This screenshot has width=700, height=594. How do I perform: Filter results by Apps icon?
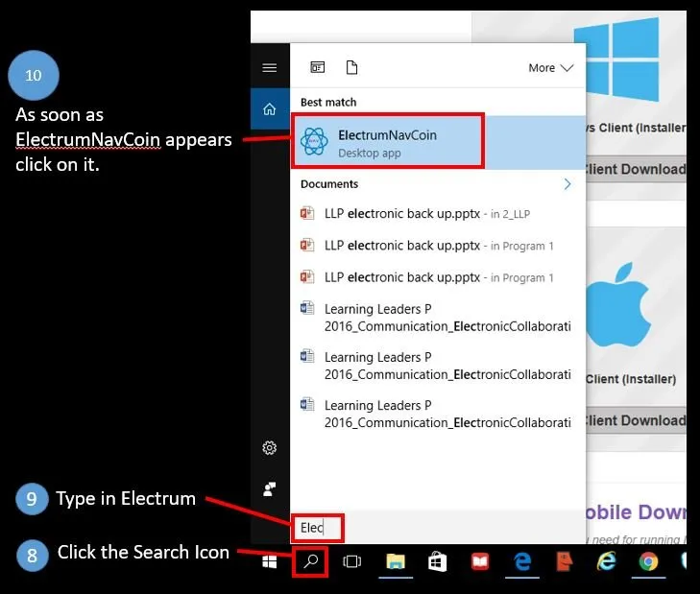point(318,67)
